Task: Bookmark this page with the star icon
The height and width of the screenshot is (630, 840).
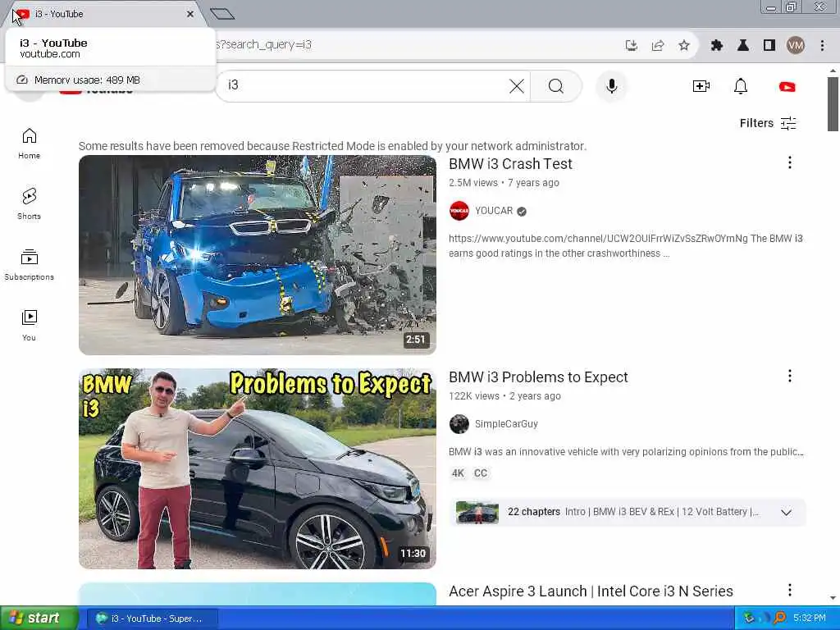Action: click(684, 45)
